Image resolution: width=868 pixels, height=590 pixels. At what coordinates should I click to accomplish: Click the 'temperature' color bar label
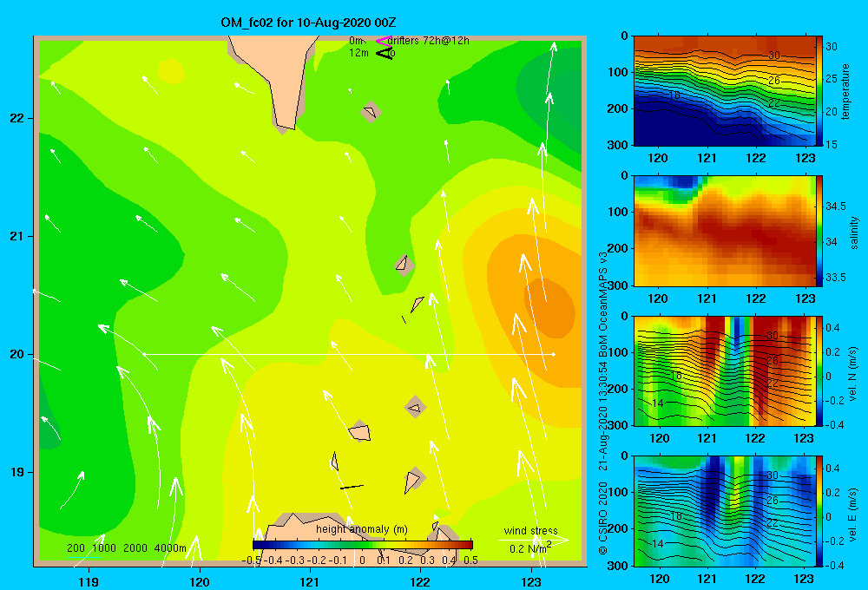(x=845, y=91)
